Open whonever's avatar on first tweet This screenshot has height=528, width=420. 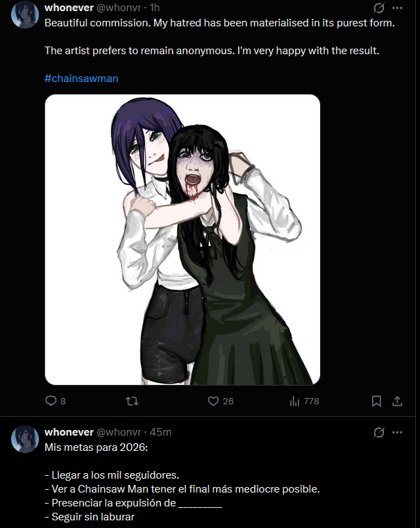(25, 15)
